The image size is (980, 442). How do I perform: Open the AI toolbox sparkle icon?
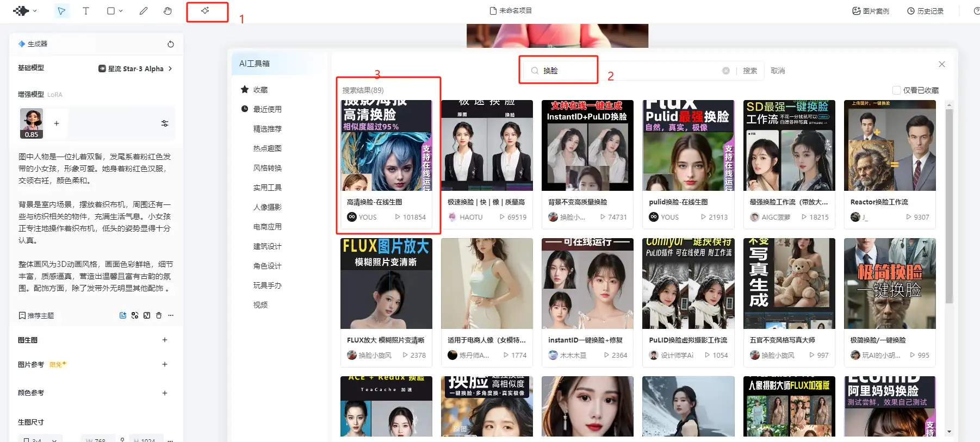click(206, 11)
